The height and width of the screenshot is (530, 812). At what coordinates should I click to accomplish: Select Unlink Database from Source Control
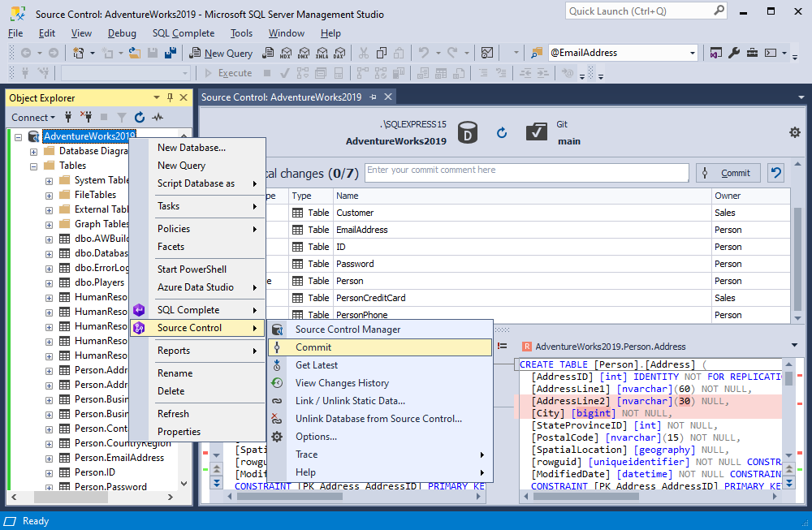pyautogui.click(x=379, y=419)
